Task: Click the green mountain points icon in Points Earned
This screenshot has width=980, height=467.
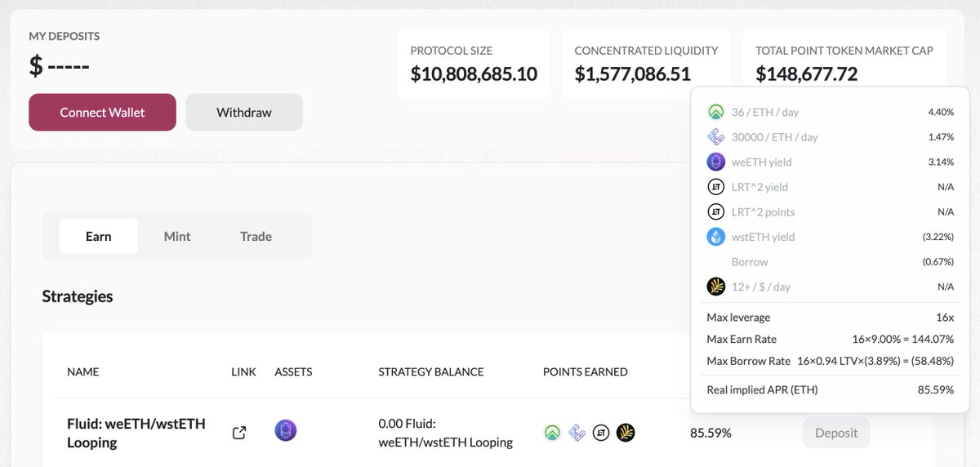Action: (x=553, y=433)
